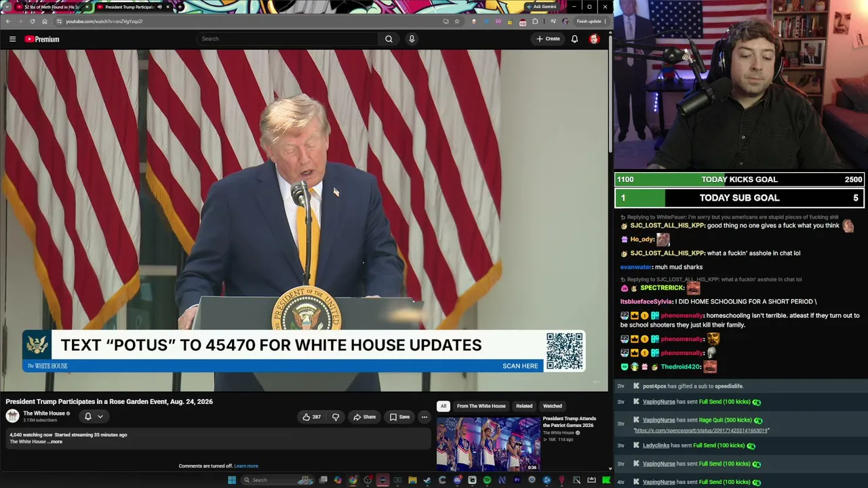Viewport: 868px width, 488px height.
Task: Close the 52 lbs of Meth tab
Action: [87, 7]
